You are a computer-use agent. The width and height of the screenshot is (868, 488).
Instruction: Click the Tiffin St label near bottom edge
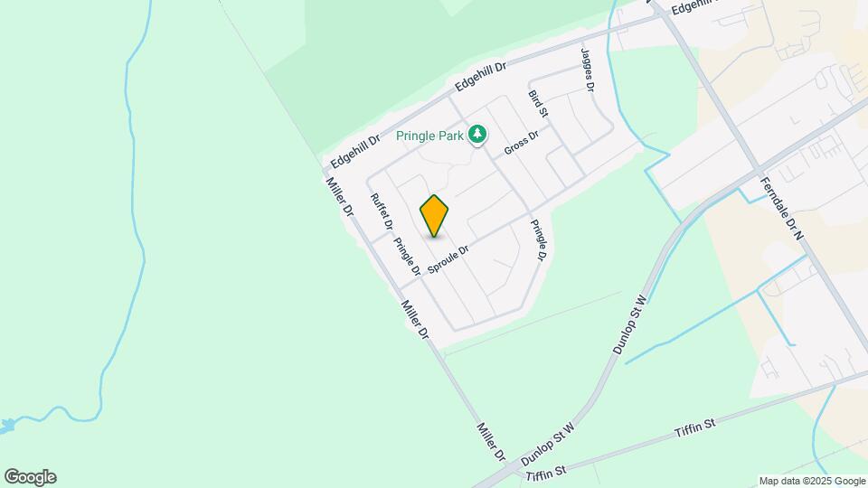click(546, 474)
